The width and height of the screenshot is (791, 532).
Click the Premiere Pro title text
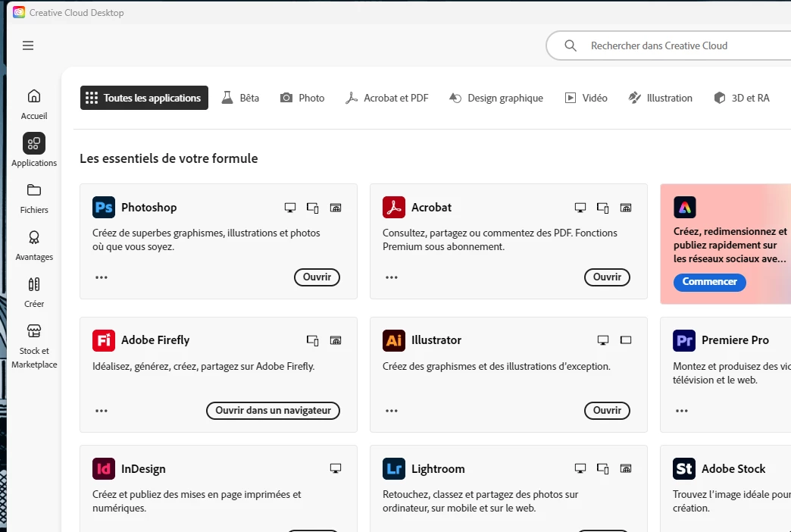pos(735,340)
